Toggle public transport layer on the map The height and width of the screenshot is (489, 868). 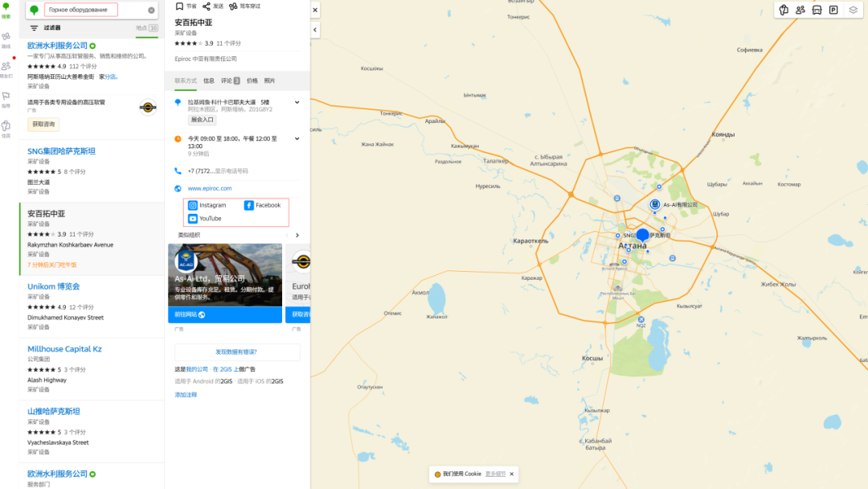[x=817, y=10]
